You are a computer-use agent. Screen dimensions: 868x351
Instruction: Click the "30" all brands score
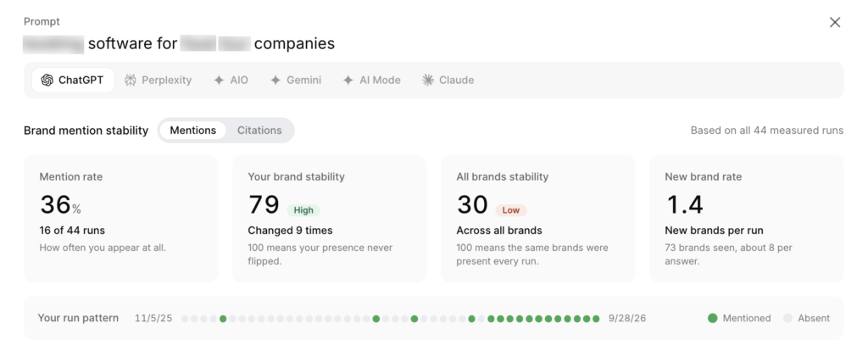472,204
